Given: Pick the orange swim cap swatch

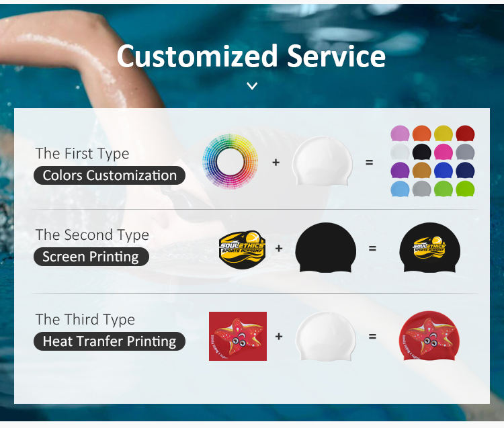Looking at the screenshot, I should pyautogui.click(x=422, y=133).
